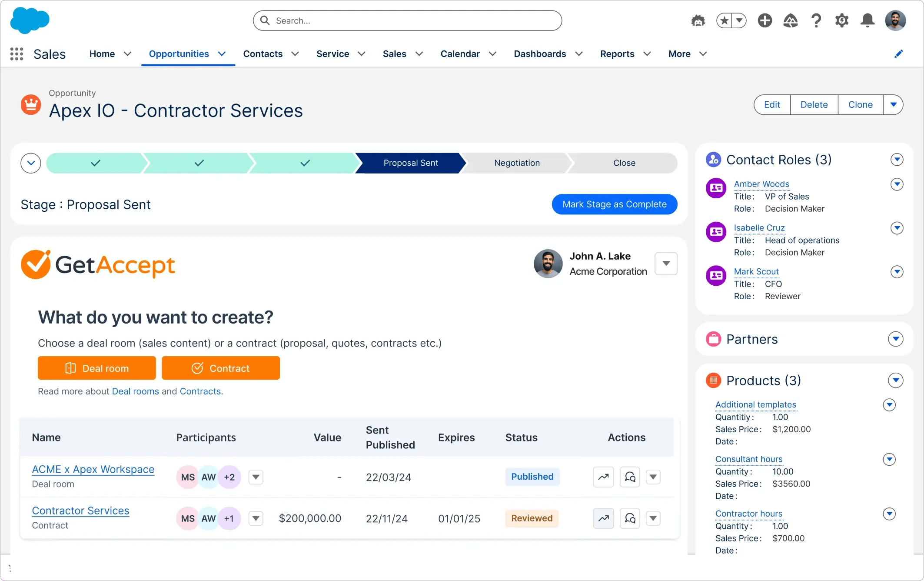Click the Contact Roles panel icon

point(713,160)
